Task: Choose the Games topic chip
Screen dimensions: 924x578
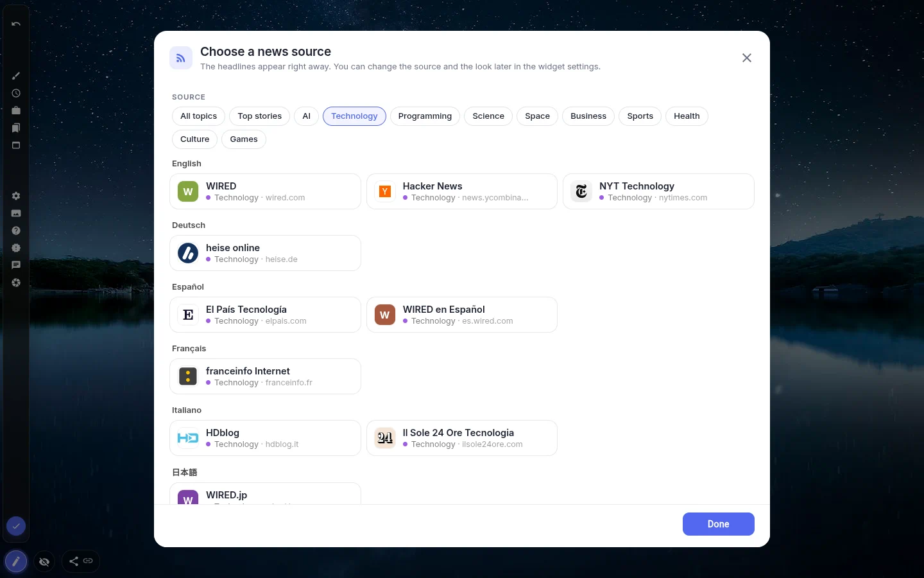Action: pos(244,139)
